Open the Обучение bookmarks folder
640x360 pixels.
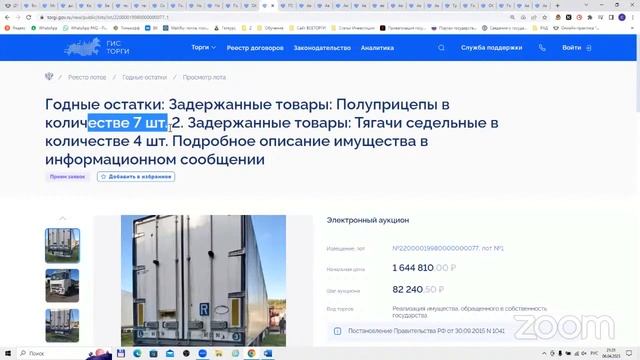270,28
